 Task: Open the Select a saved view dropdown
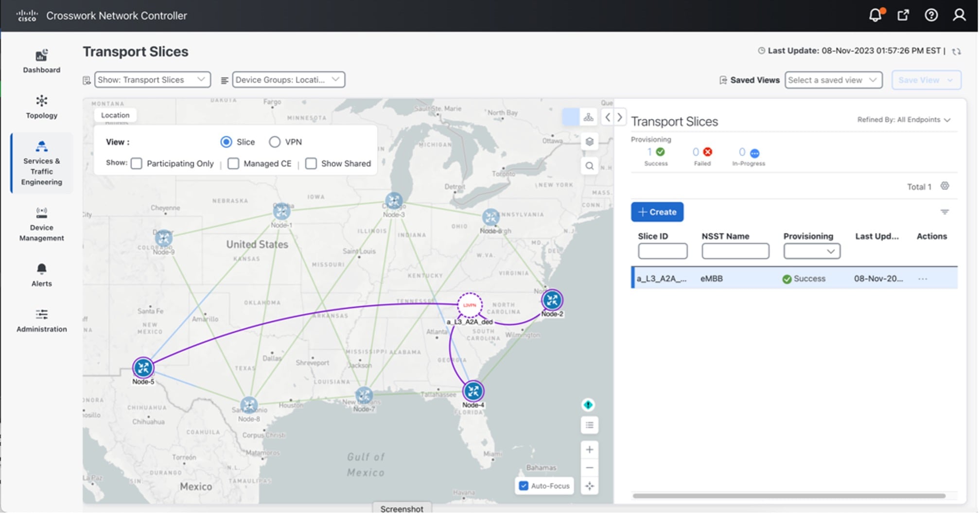coord(833,80)
